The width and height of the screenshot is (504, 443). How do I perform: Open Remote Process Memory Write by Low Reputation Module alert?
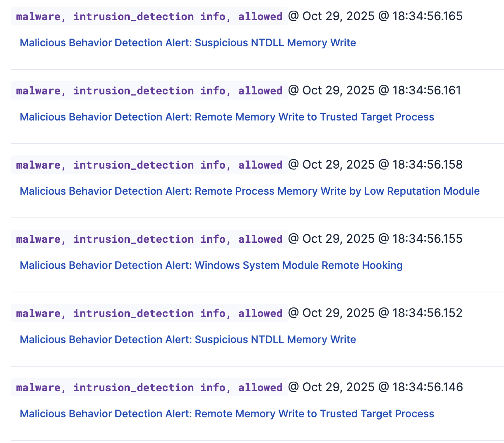click(x=249, y=191)
